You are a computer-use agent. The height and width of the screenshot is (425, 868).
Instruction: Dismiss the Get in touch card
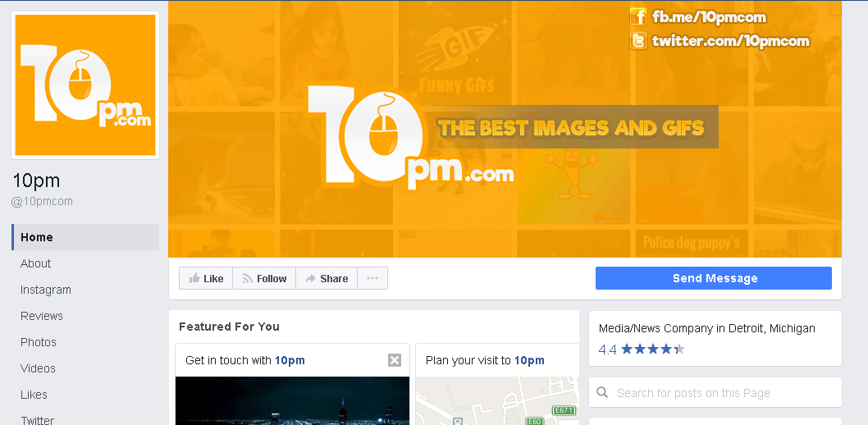point(394,361)
